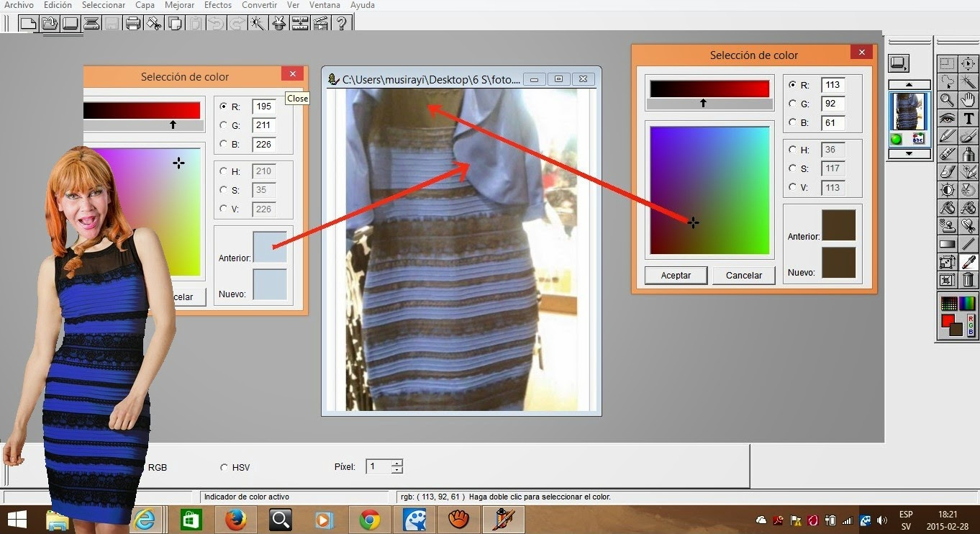Select the eye tool in palette
Screen dimensions: 980x534
coord(948,118)
